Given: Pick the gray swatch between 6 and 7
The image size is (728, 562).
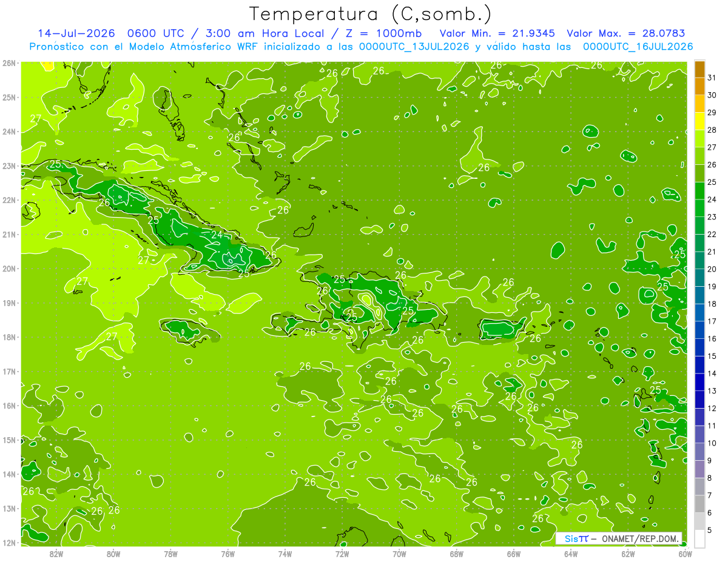Looking at the screenshot, I should tap(699, 504).
